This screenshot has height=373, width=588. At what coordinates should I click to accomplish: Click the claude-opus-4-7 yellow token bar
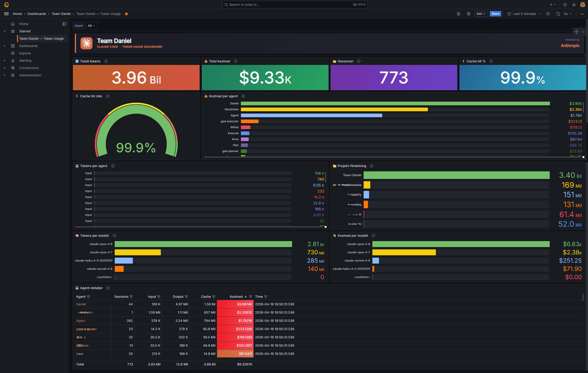click(138, 252)
